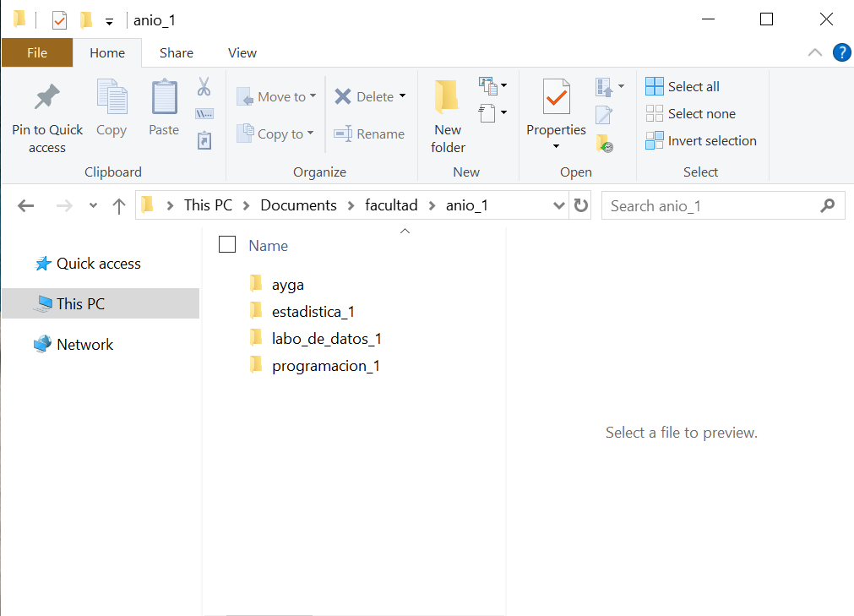854x616 pixels.
Task: Click the Pin to Quick access icon
Action: 47,98
